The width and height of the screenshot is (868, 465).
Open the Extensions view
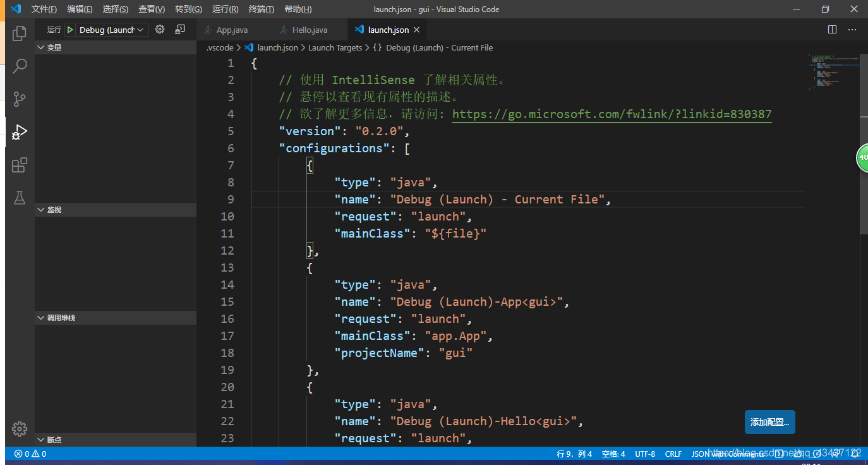pos(19,165)
